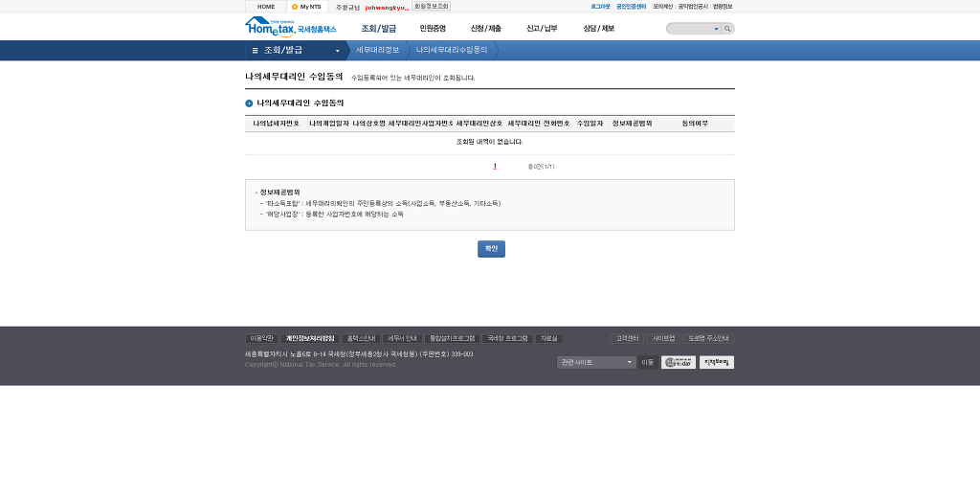Open the 신청/제출 main menu
This screenshot has height=477, width=980.
(485, 28)
